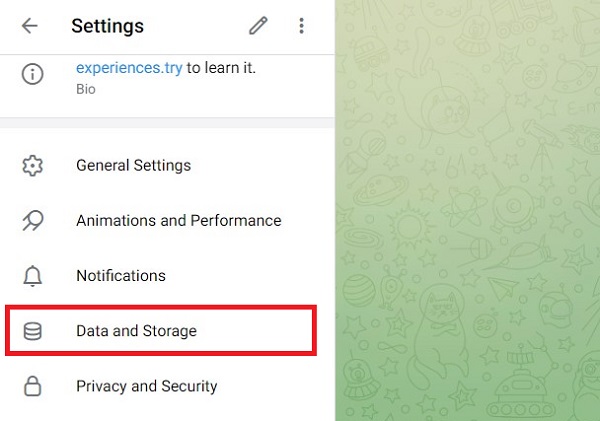Open General Settings menu entry
Screen dimensions: 600x421
coord(133,165)
